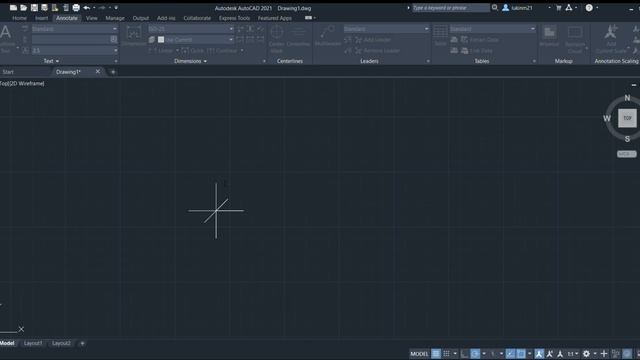Open the Home ribbon tab
Screen dimensions: 640x360
click(x=20, y=18)
